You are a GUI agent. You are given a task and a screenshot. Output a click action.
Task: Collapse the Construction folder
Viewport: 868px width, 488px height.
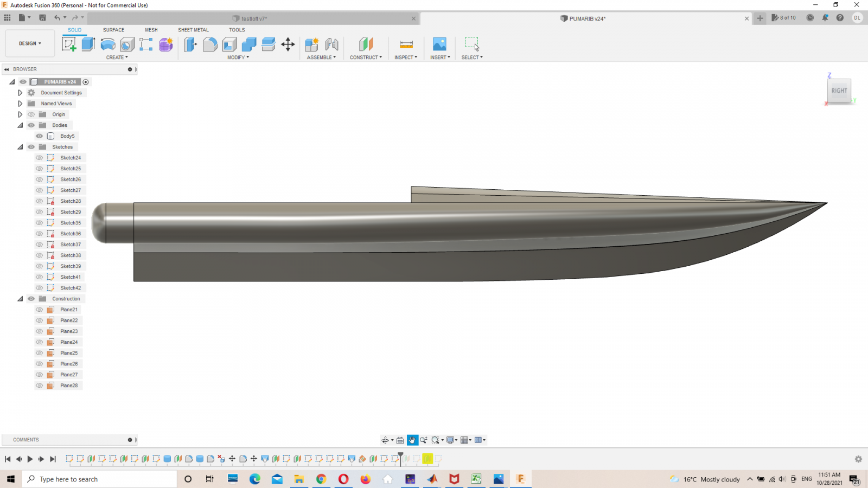[x=20, y=299]
